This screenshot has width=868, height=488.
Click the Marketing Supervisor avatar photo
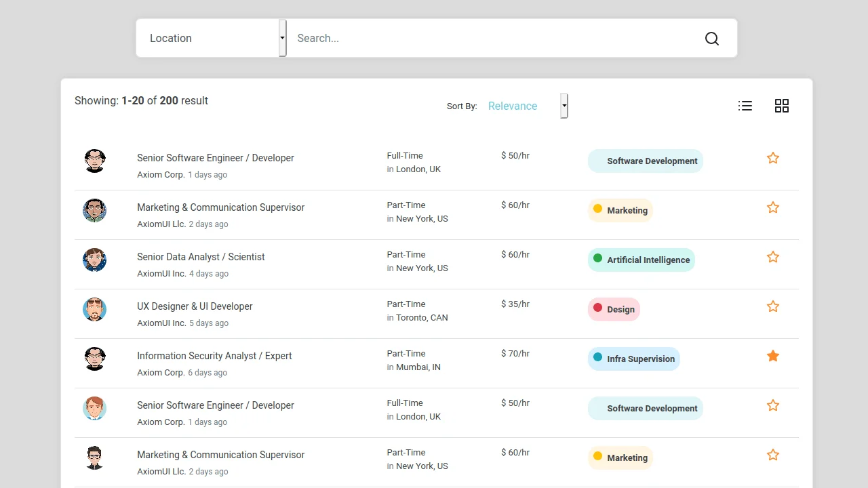coord(94,210)
